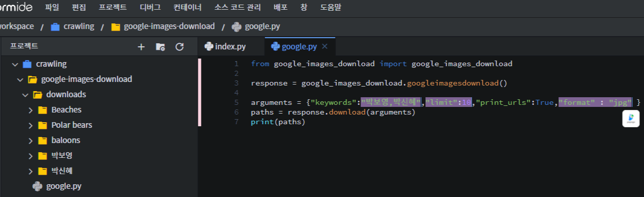Expand the Polar bears folder
This screenshot has height=197, width=644.
pyautogui.click(x=30, y=125)
